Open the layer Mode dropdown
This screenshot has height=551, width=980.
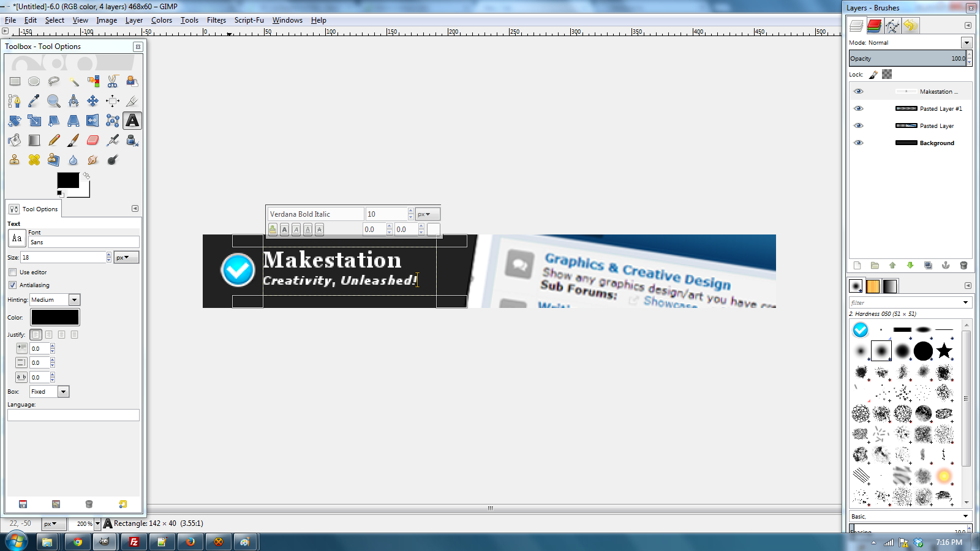pos(967,42)
